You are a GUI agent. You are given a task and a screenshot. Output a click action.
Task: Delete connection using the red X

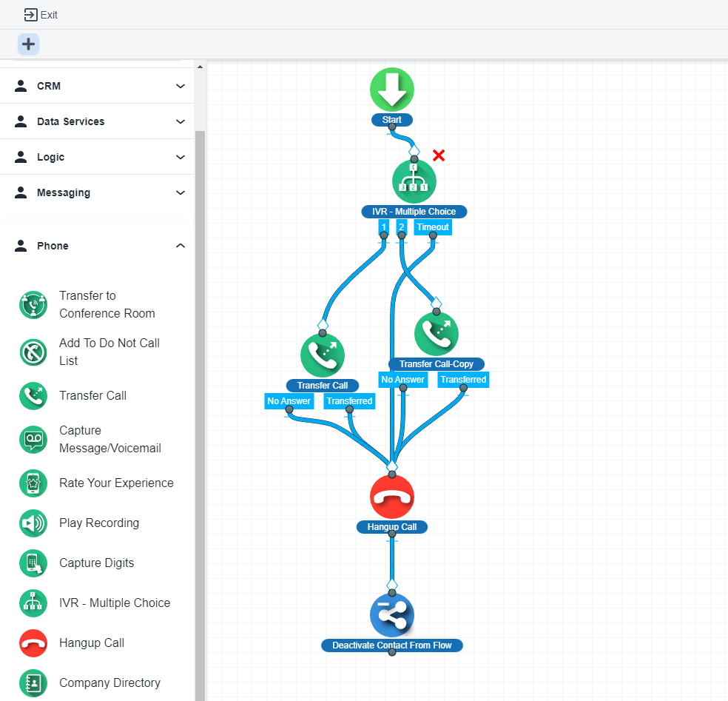point(439,155)
